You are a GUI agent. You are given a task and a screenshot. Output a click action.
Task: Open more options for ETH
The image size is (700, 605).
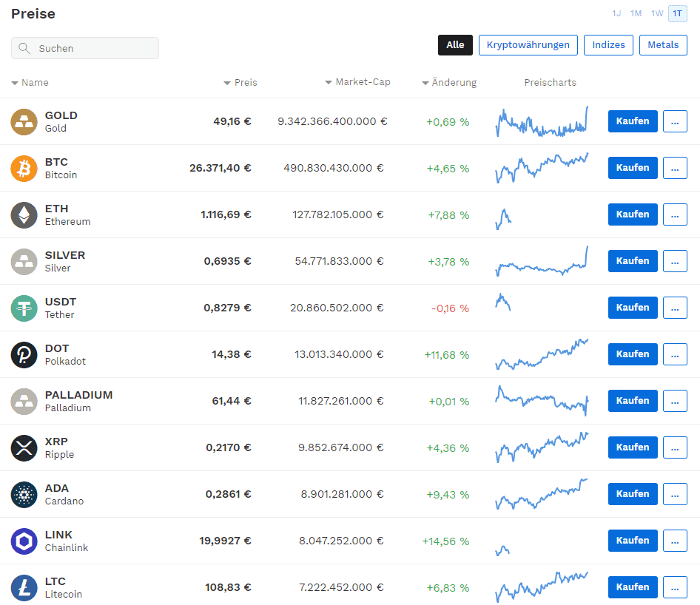(675, 214)
